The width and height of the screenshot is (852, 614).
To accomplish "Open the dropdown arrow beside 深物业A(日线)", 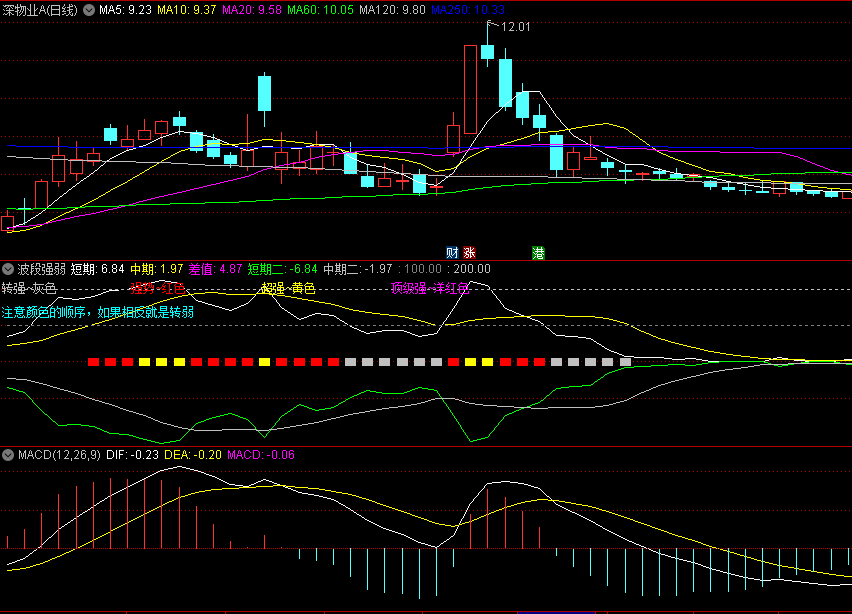I will [89, 10].
